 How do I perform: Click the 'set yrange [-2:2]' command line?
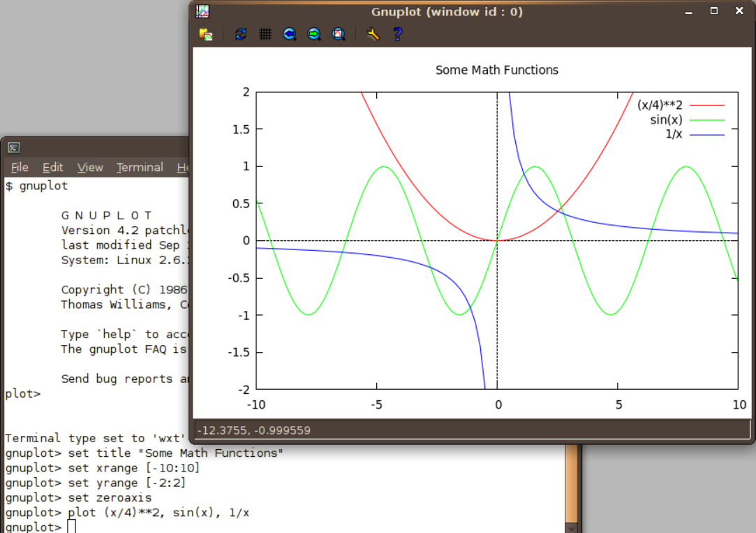[96, 483]
